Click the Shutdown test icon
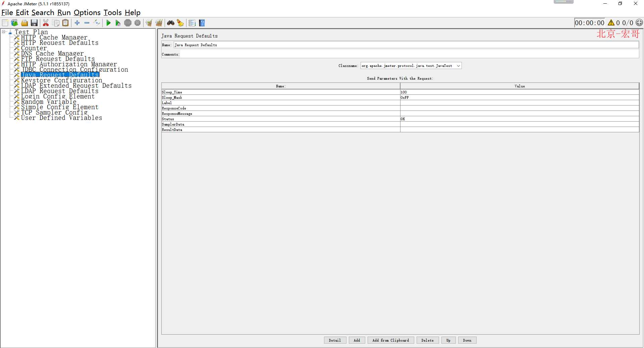The image size is (644, 348). 138,23
